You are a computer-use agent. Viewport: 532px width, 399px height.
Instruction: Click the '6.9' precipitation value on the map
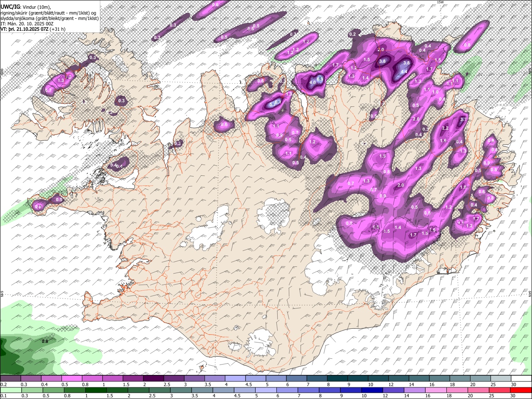pyautogui.click(x=320, y=79)
